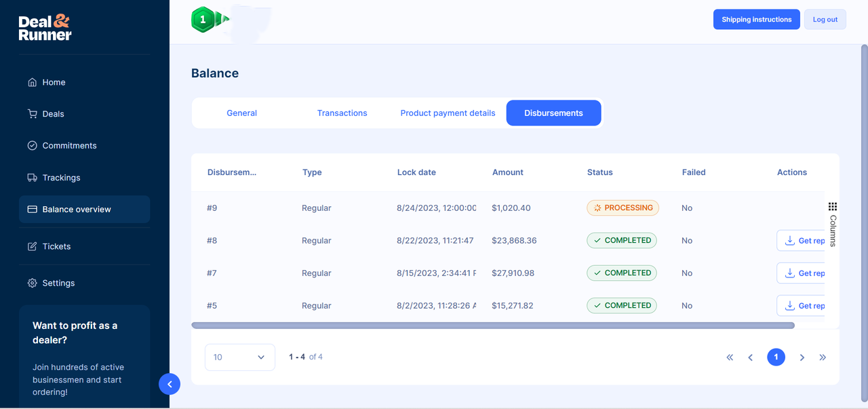Image resolution: width=868 pixels, height=409 pixels.
Task: Go to the next page
Action: (x=802, y=357)
